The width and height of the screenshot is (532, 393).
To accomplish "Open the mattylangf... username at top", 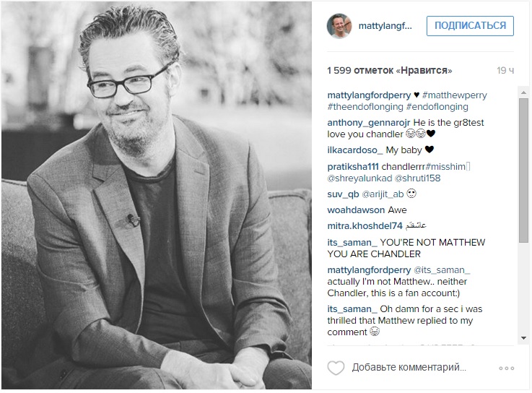I will point(385,26).
